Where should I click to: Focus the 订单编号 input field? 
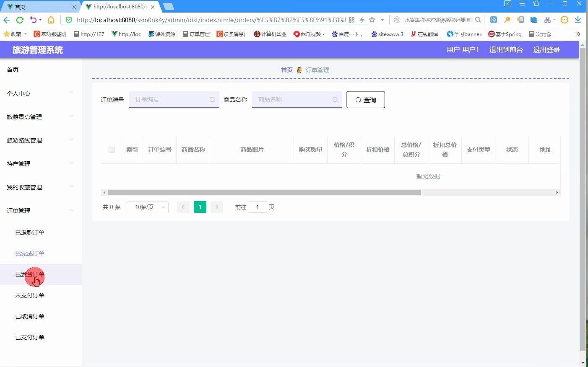(x=174, y=100)
